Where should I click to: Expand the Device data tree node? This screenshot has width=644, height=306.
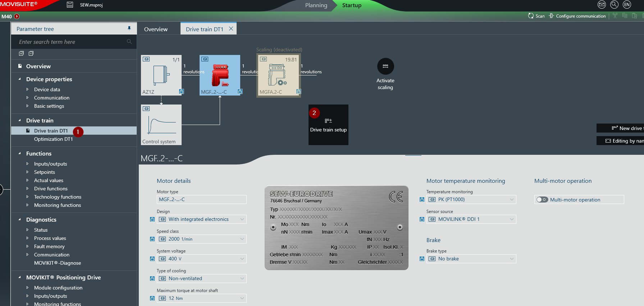point(27,89)
